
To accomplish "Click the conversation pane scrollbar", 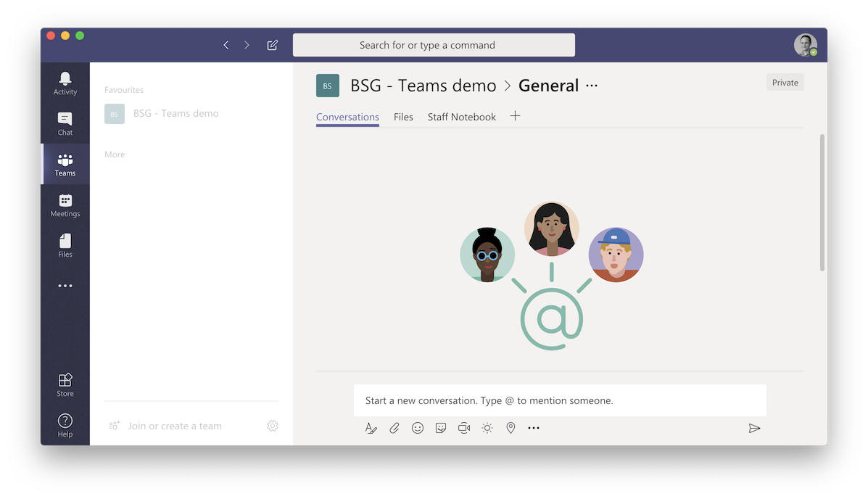I will click(x=822, y=202).
